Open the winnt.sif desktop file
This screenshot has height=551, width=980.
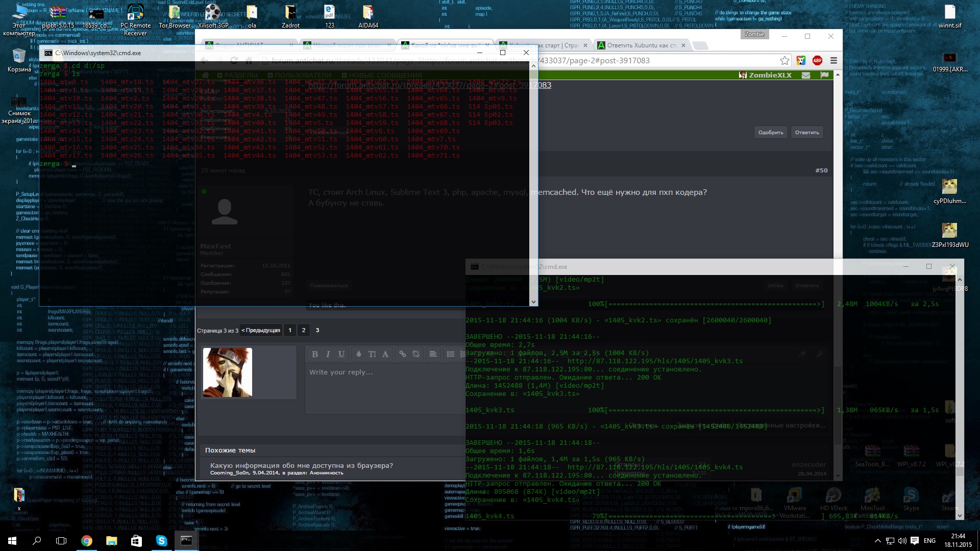pos(950,16)
